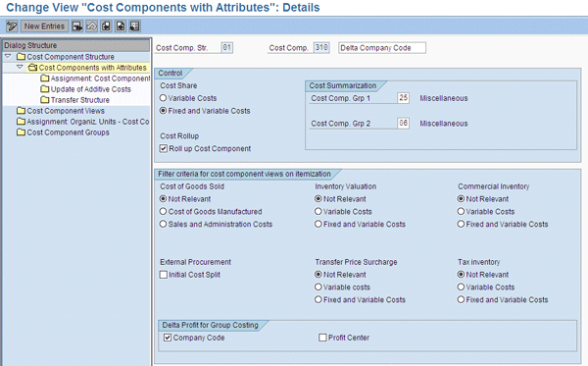Click the undo change toolbar icon
This screenshot has height=366, width=588.
pos(92,26)
